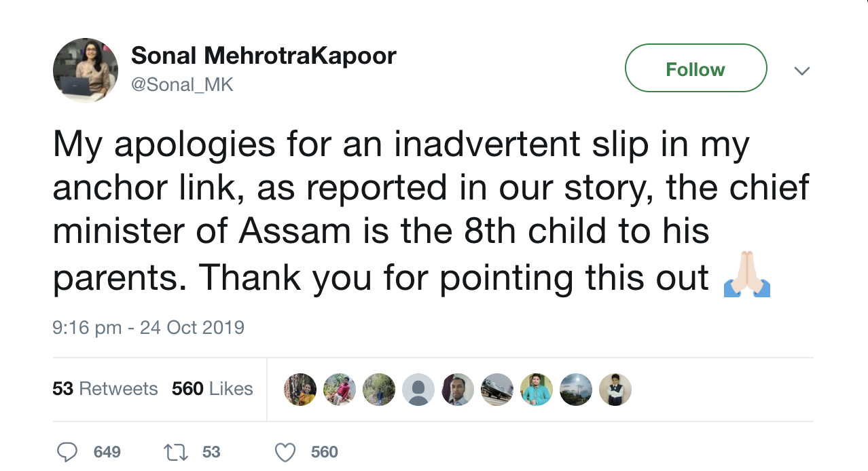Open the default grey silhouette liker avatar
Screen dimensions: 868x471
[x=418, y=390]
